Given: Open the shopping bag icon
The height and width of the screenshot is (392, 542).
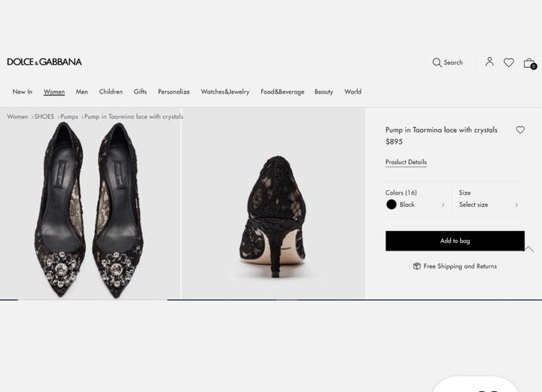Looking at the screenshot, I should point(529,63).
